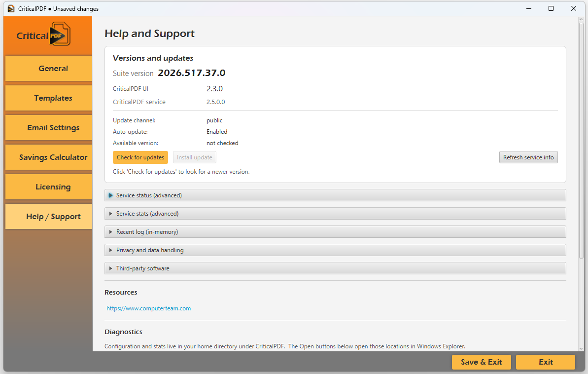The height and width of the screenshot is (374, 588).
Task: Open the General section
Action: coord(49,69)
